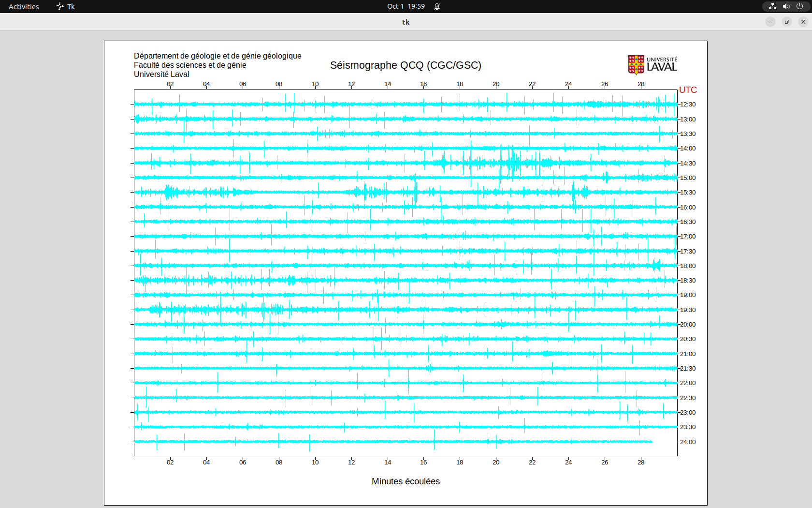Click the Tk app icon in top bar
This screenshot has width=812, height=508.
pos(60,6)
